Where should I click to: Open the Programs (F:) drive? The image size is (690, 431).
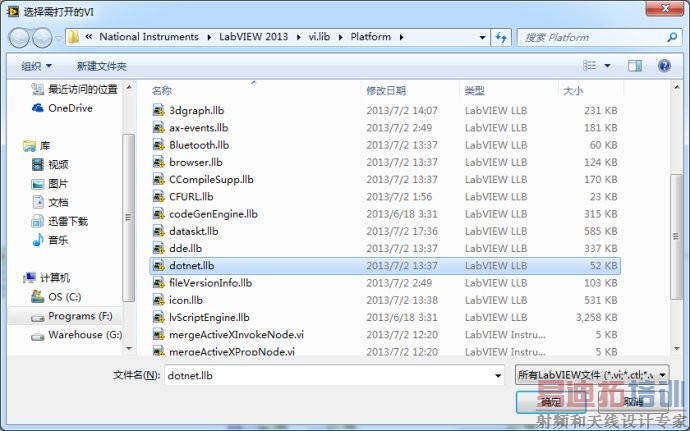72,316
